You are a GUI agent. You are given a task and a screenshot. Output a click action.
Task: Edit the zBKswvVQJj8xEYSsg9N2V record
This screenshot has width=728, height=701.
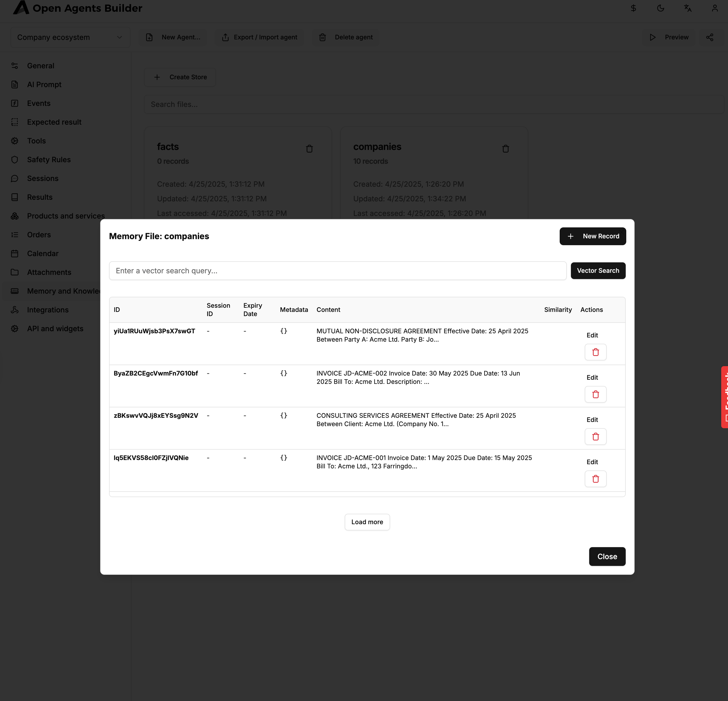[x=592, y=420]
